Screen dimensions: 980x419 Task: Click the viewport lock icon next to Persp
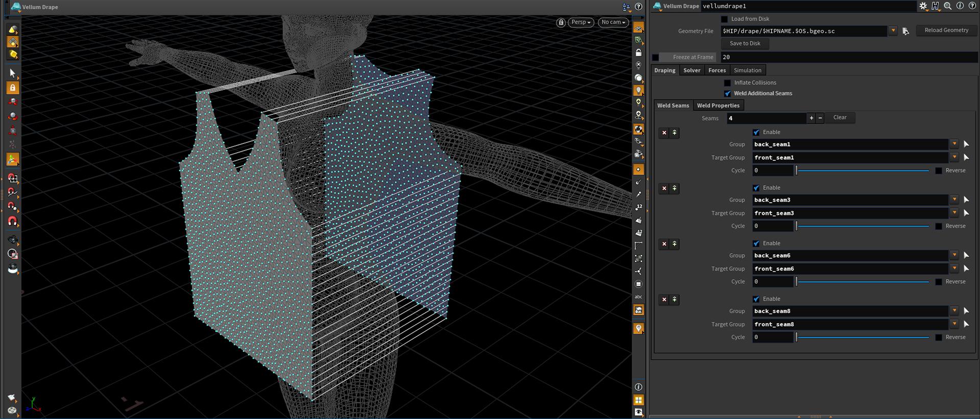coord(561,22)
